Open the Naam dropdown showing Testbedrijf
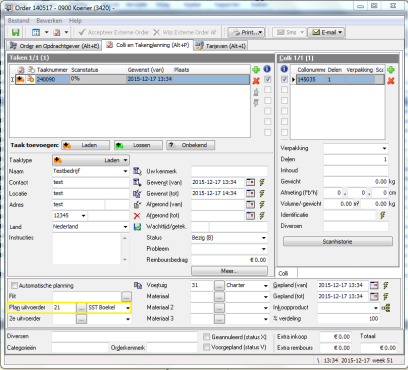 coord(125,171)
